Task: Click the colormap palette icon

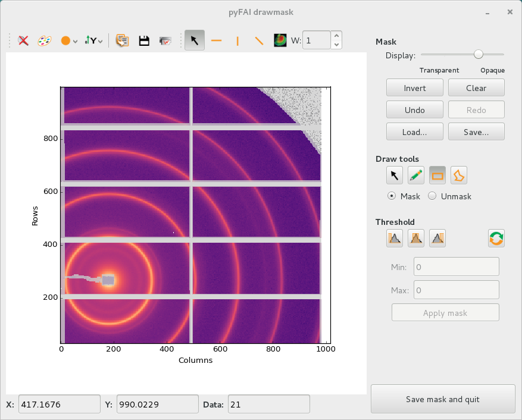Action: coord(45,40)
